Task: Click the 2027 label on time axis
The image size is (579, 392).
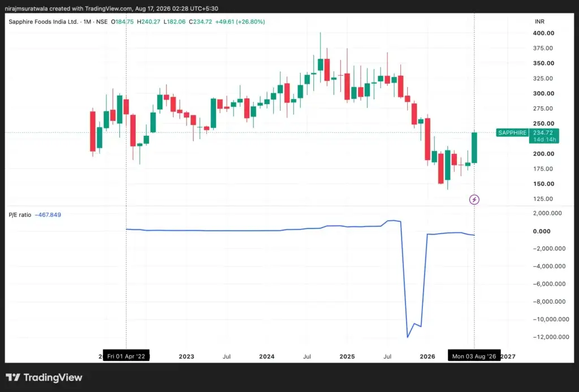Action: [x=508, y=356]
